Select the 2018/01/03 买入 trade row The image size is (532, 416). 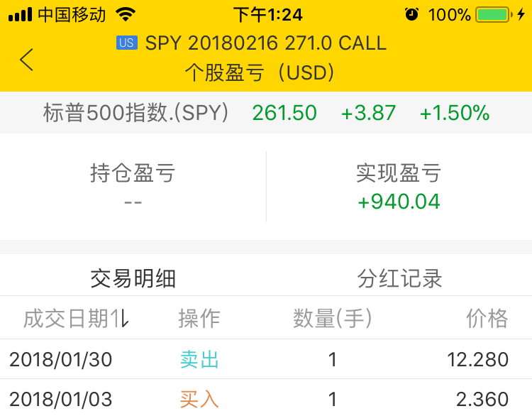click(266, 398)
